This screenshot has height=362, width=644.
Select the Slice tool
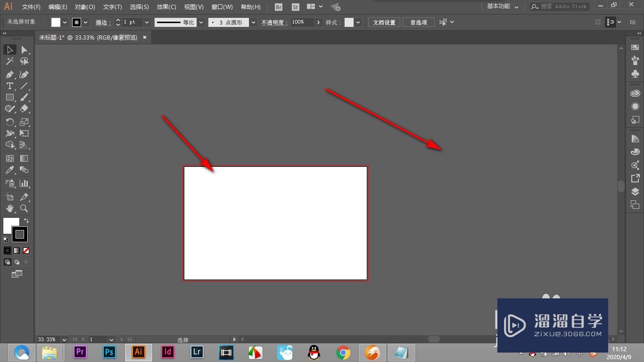24,197
